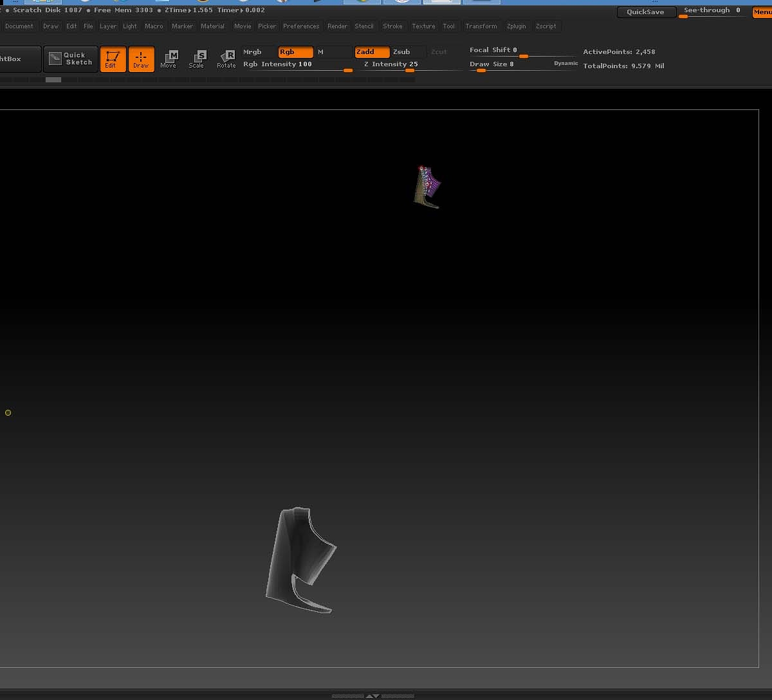Open the Document menu

point(19,26)
